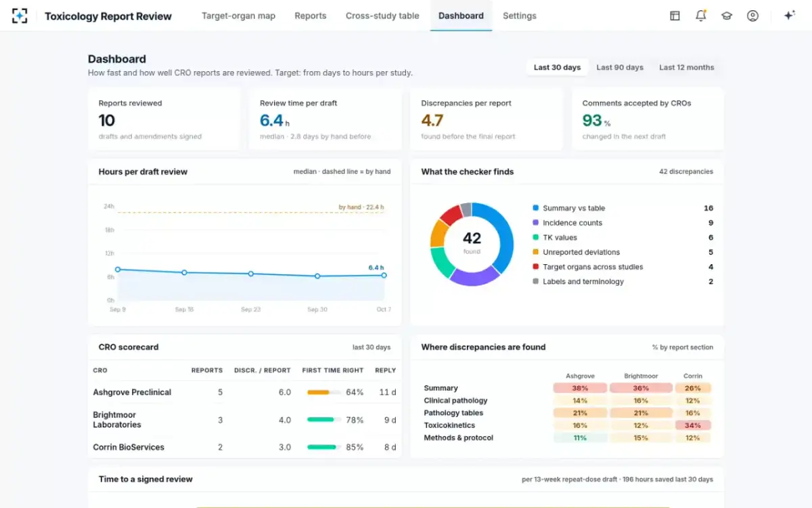The height and width of the screenshot is (508, 812).
Task: Click Pathology tables Brightmoor 21% cell
Action: [x=641, y=413]
